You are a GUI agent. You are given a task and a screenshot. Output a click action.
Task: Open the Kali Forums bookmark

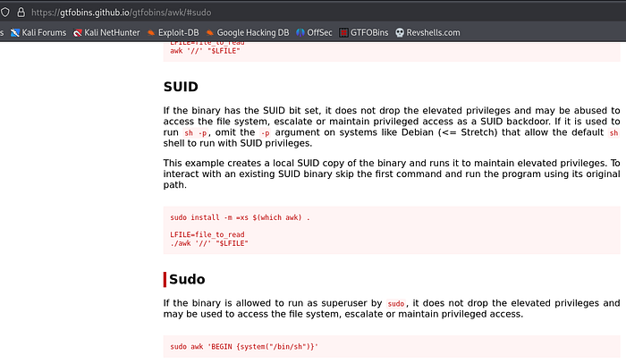pos(38,33)
